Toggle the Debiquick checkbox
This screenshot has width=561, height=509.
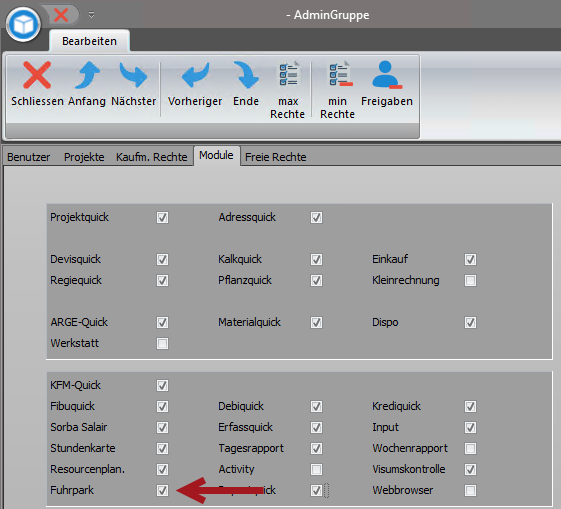316,406
